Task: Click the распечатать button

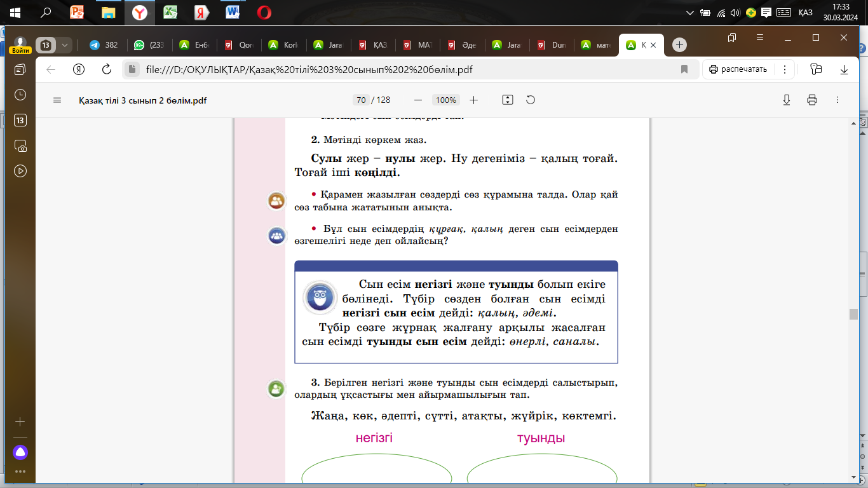Action: pyautogui.click(x=738, y=69)
